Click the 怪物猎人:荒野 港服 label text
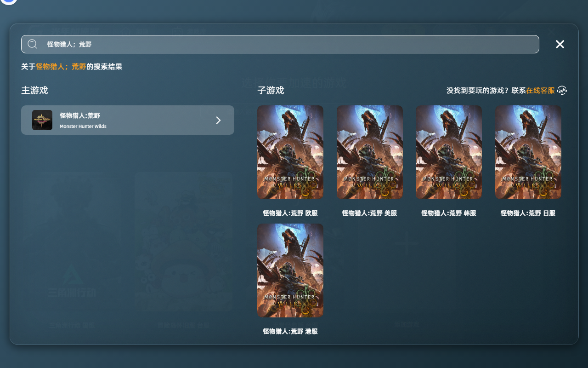This screenshot has height=368, width=588. click(290, 332)
